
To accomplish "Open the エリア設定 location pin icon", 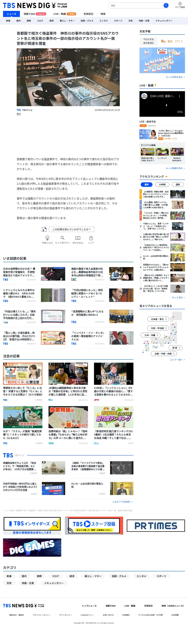I will point(180,4).
